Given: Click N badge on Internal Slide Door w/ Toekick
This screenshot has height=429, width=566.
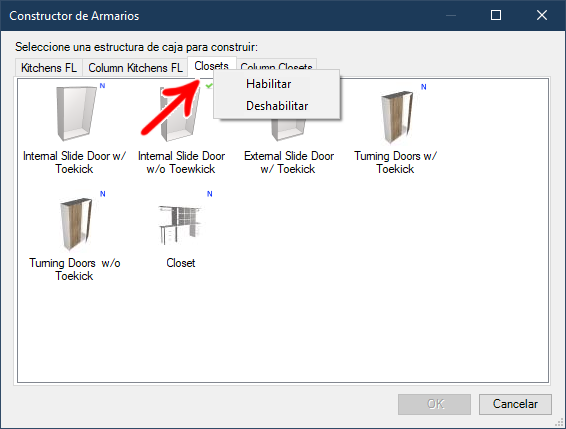Looking at the screenshot, I should click(x=103, y=86).
